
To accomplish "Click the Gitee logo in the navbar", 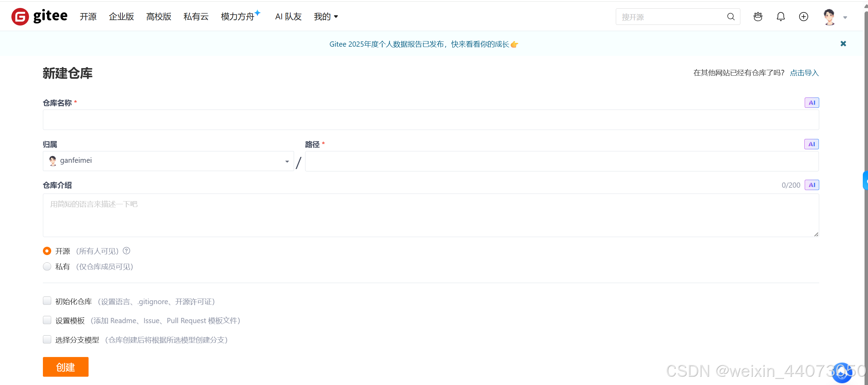I will click(x=39, y=16).
